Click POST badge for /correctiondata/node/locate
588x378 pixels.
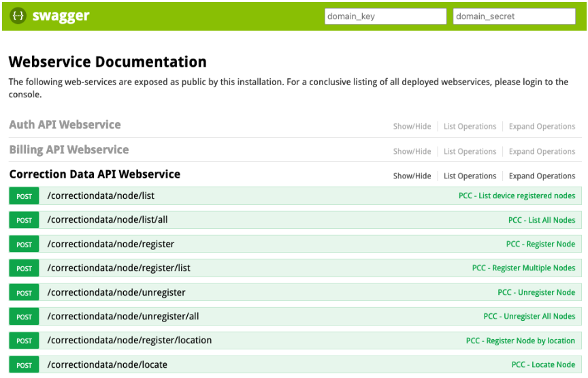click(24, 365)
